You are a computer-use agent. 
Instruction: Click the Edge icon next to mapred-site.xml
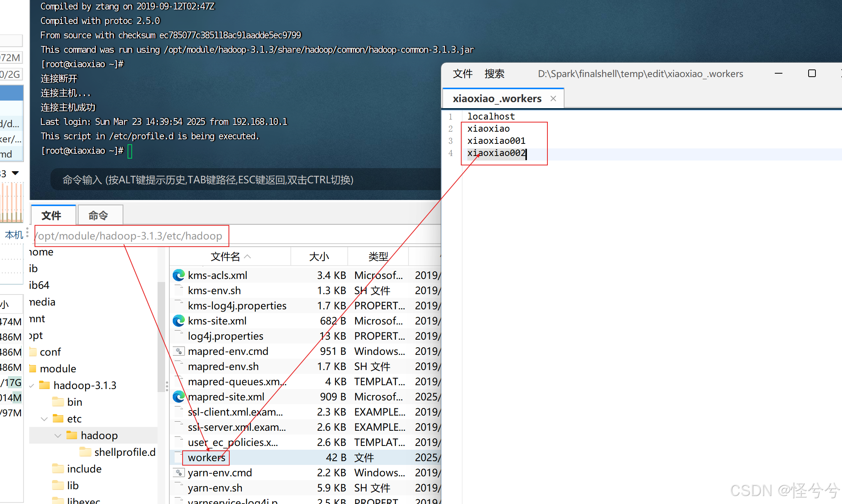(178, 397)
